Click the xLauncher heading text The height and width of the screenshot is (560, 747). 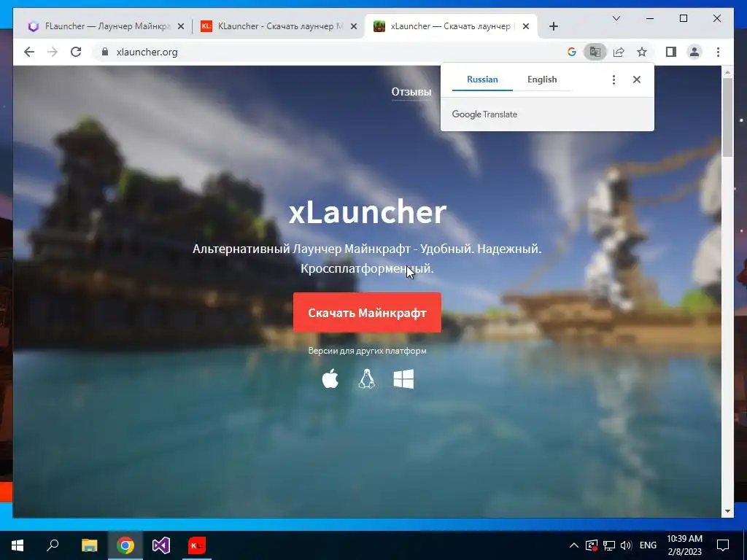[368, 212]
